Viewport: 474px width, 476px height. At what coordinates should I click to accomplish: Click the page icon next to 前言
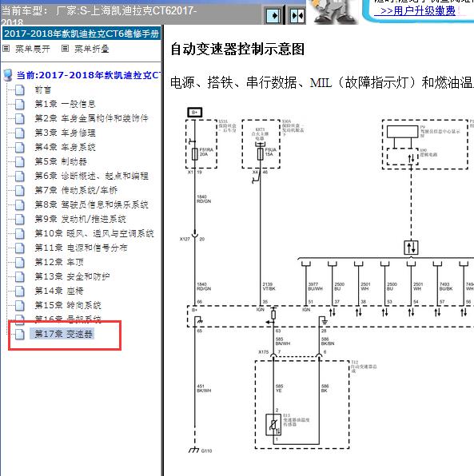click(20, 90)
